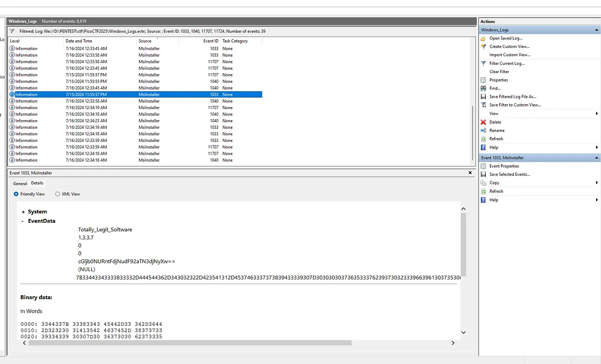Image resolution: width=601 pixels, height=364 pixels.
Task: Click the info icon of the 7/16/2024 12:34:23 AM event
Action: point(12,121)
